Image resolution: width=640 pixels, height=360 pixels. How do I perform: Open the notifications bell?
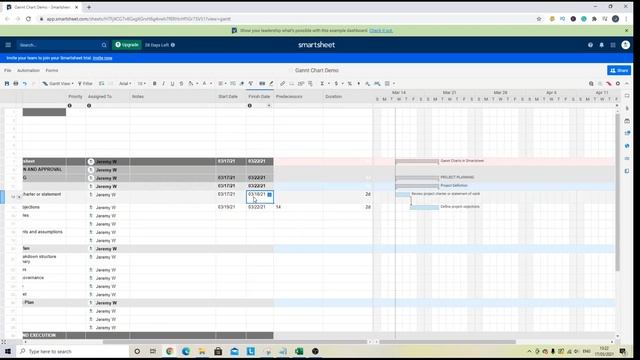602,45
